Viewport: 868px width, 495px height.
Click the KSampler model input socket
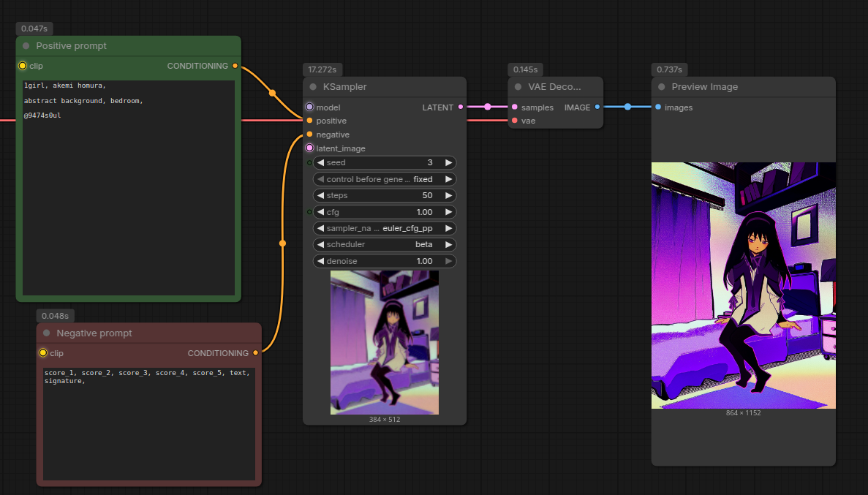309,107
